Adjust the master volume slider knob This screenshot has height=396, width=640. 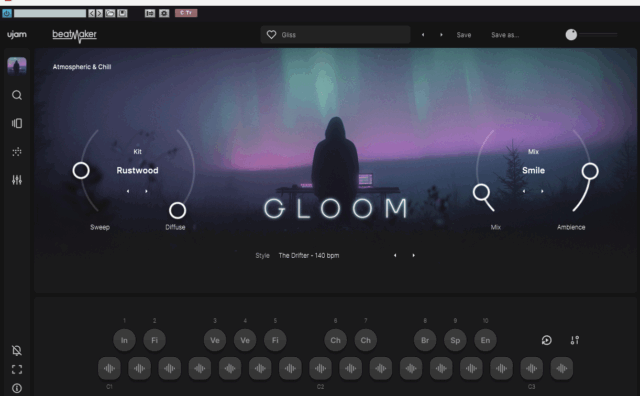571,35
